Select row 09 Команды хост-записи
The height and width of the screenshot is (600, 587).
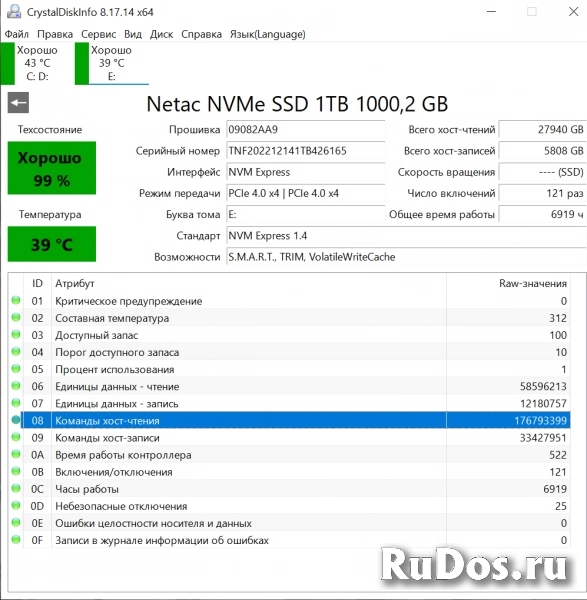[x=291, y=438]
